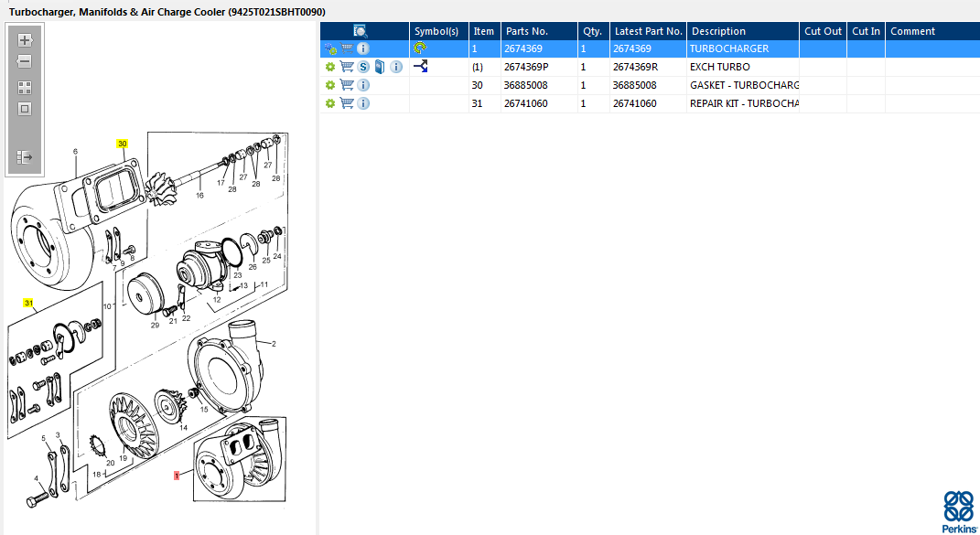This screenshot has height=535, width=980.
Task: Add EXCH TURBO to cart
Action: click(x=347, y=67)
